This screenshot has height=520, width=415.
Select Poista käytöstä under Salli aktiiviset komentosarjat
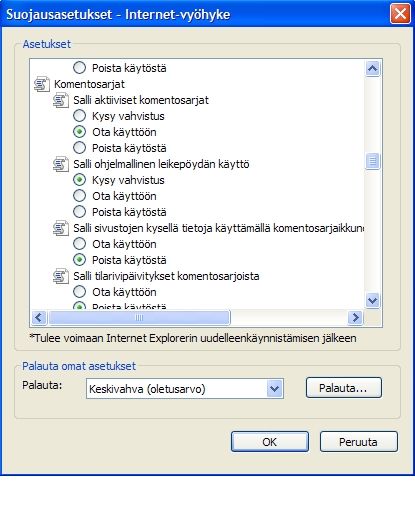pos(79,148)
